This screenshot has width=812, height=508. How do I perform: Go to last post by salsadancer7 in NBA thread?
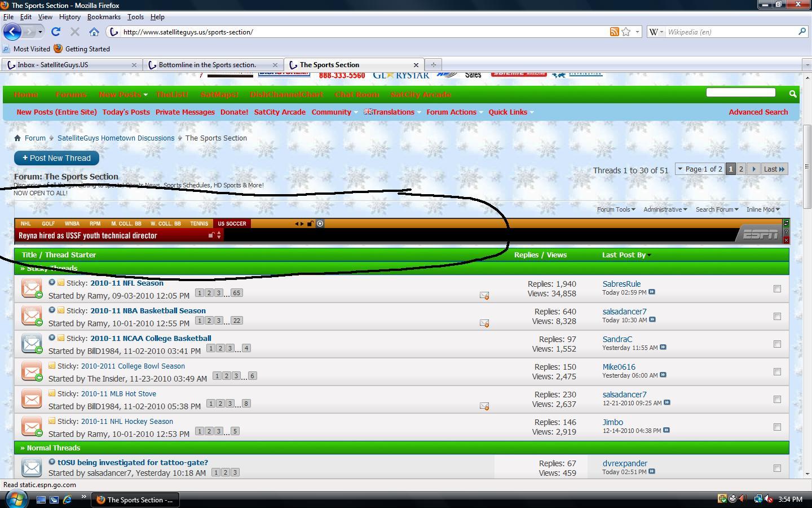click(652, 319)
